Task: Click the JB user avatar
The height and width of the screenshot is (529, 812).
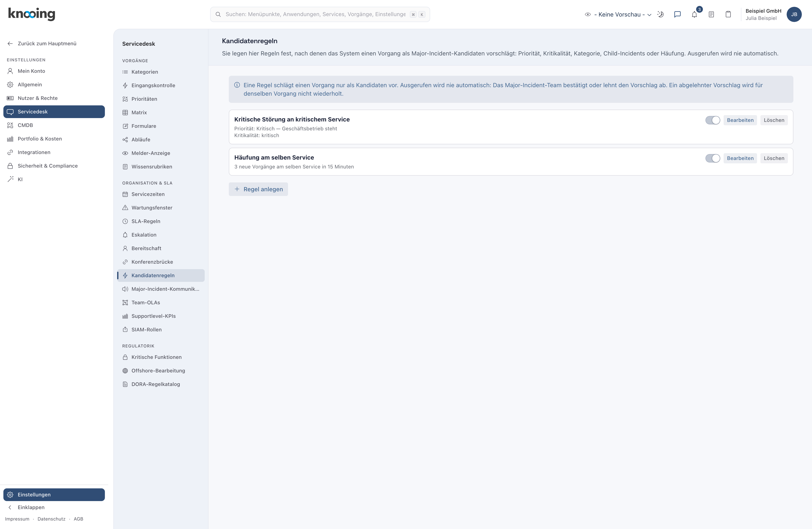Action: pos(794,14)
